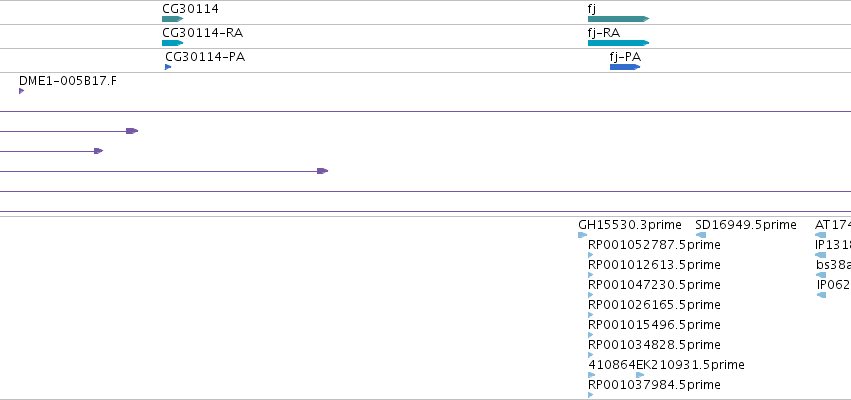The image size is (851, 400).
Task: Click the fj-RA transcript arrow glyph
Action: click(x=618, y=43)
